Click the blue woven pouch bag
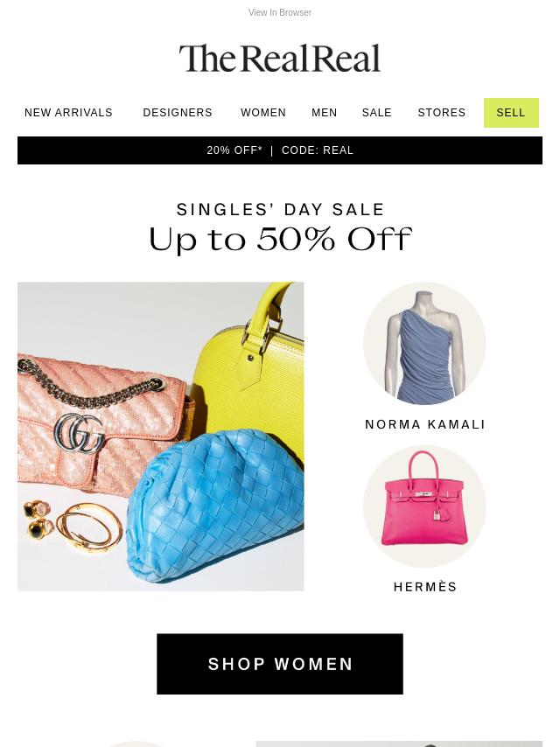The image size is (560, 747). click(214, 507)
